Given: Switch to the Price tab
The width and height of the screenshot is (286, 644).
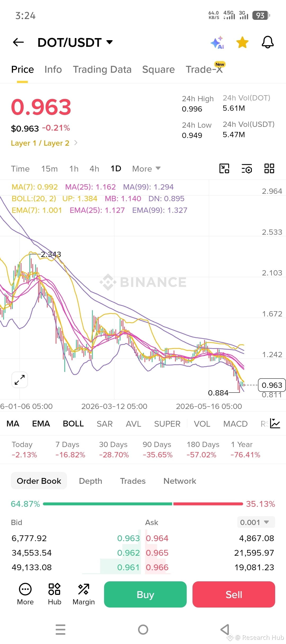Looking at the screenshot, I should pos(23,70).
